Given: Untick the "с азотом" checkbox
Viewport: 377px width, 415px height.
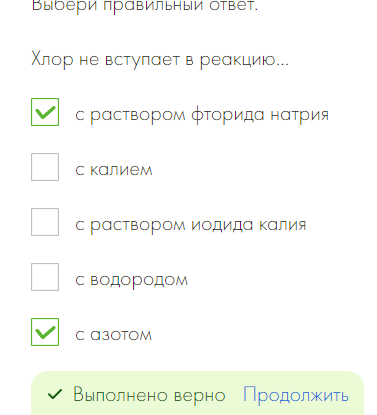Looking at the screenshot, I should pos(45,332).
